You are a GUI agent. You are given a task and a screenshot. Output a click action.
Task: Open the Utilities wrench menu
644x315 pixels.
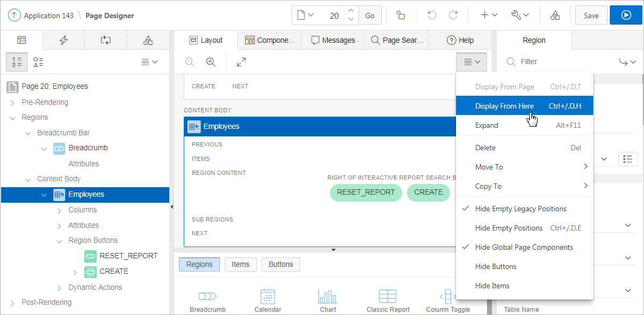(520, 16)
